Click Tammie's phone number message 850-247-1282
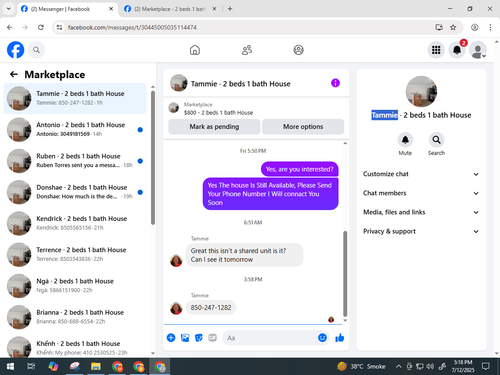The width and height of the screenshot is (500, 375). (211, 307)
